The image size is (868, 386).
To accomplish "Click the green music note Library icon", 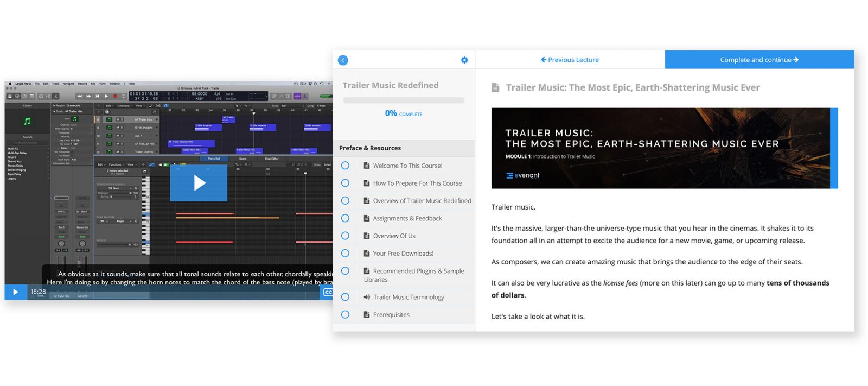I will [27, 121].
